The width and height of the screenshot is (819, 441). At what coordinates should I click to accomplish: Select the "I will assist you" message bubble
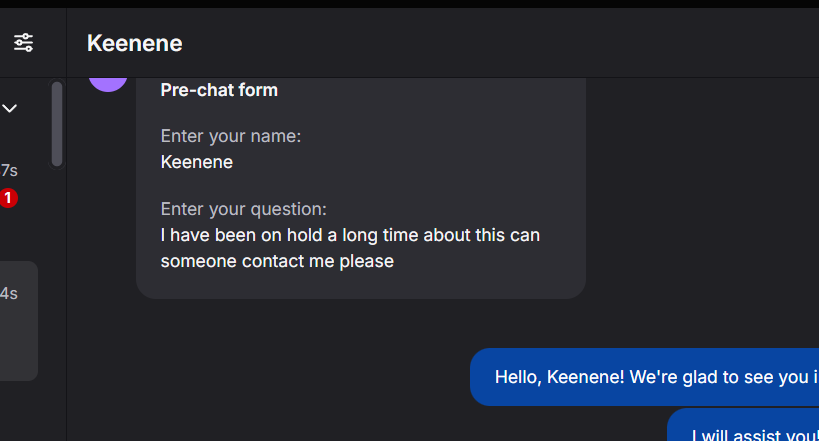pos(743,425)
